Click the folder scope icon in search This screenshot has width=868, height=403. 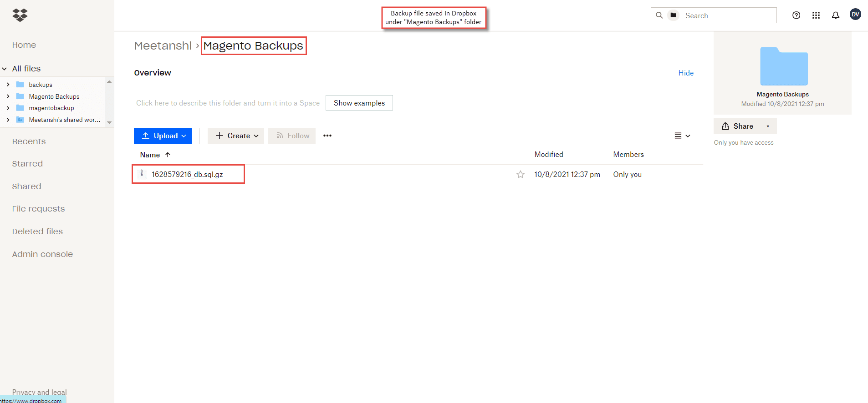[673, 15]
